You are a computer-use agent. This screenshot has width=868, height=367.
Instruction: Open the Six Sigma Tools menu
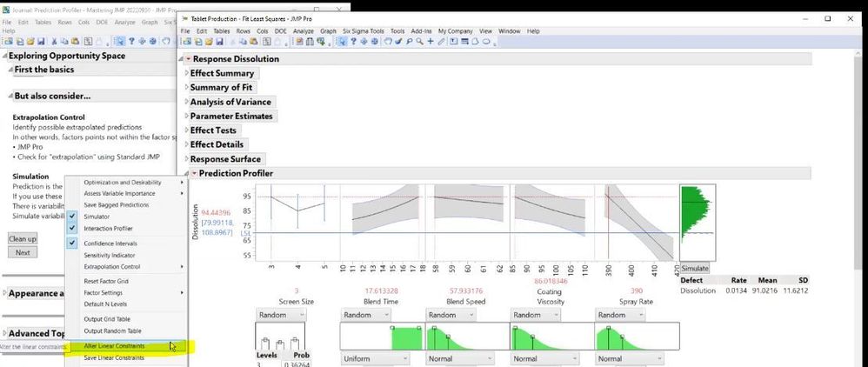364,31
